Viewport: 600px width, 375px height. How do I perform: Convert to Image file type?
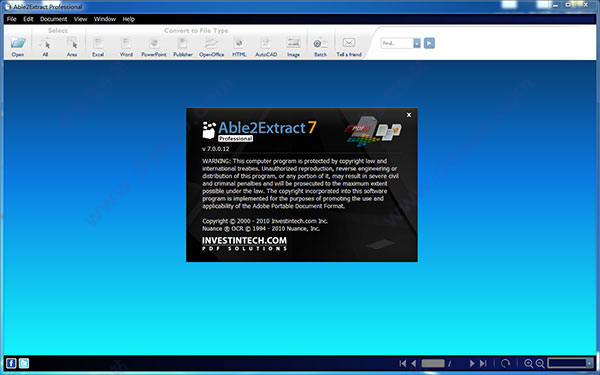pyautogui.click(x=293, y=47)
